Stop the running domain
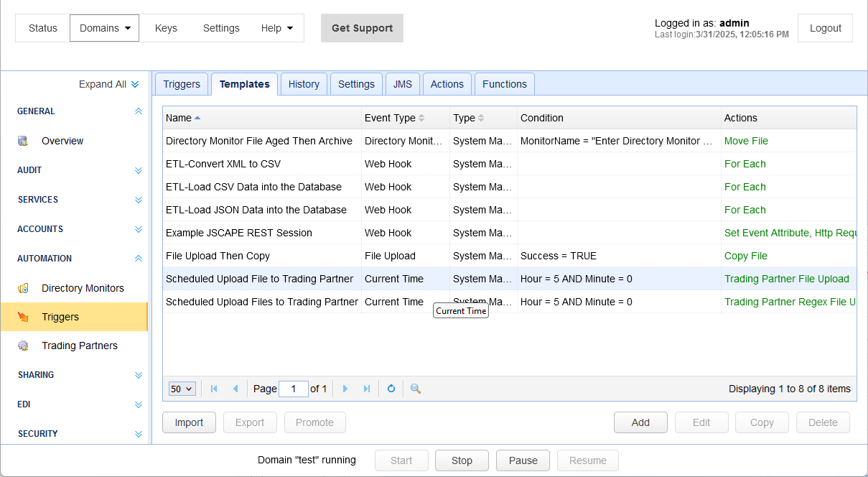 point(462,460)
